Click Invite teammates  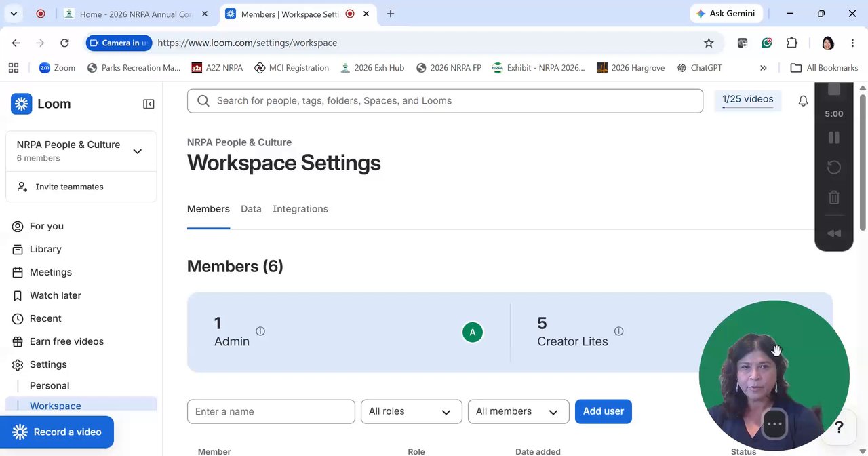click(81, 187)
